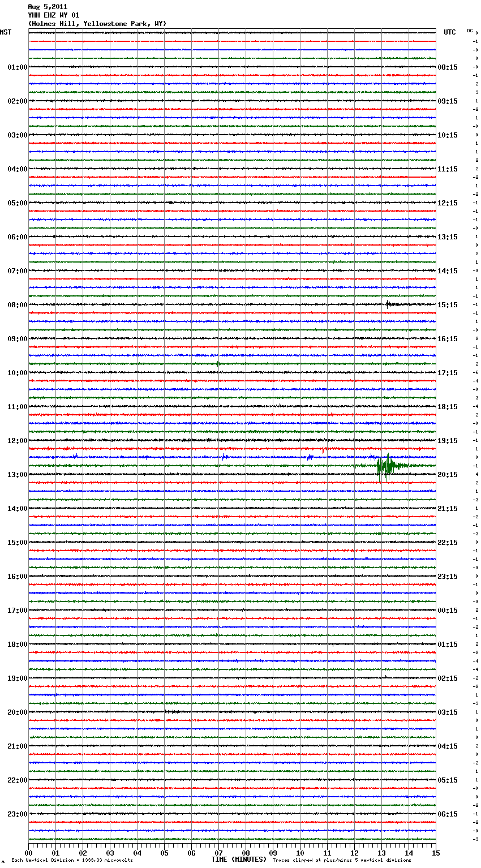Click bottom axis minute tick '00'
The width and height of the screenshot is (481, 868).
[x=28, y=853]
